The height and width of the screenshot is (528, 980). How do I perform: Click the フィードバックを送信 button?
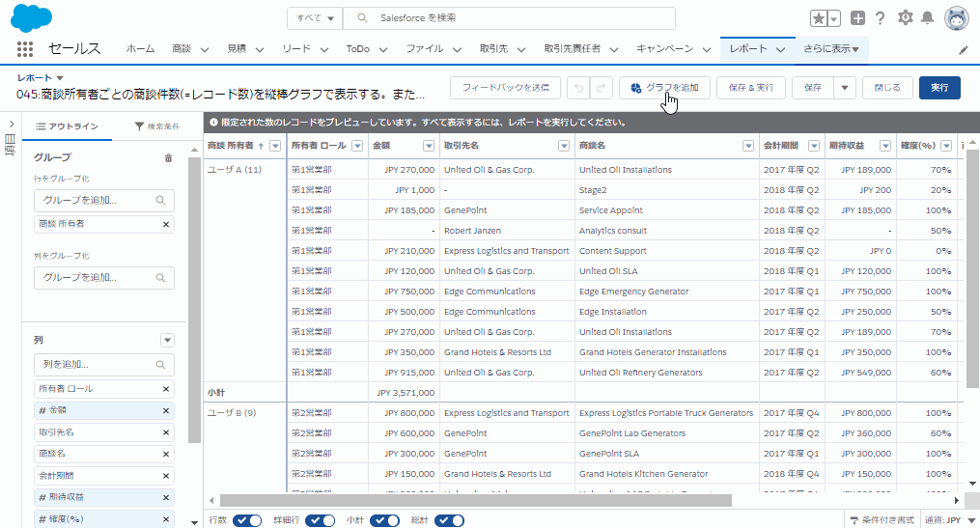pos(505,88)
